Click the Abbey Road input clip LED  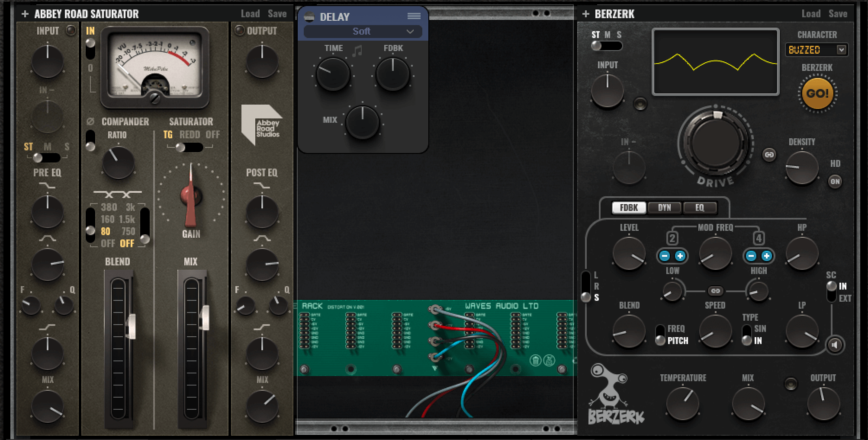[70, 31]
